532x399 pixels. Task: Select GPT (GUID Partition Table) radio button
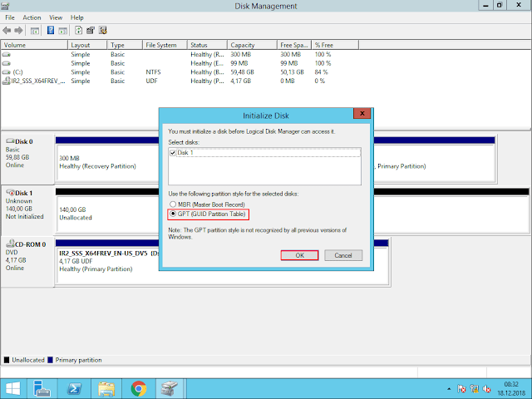click(x=173, y=214)
